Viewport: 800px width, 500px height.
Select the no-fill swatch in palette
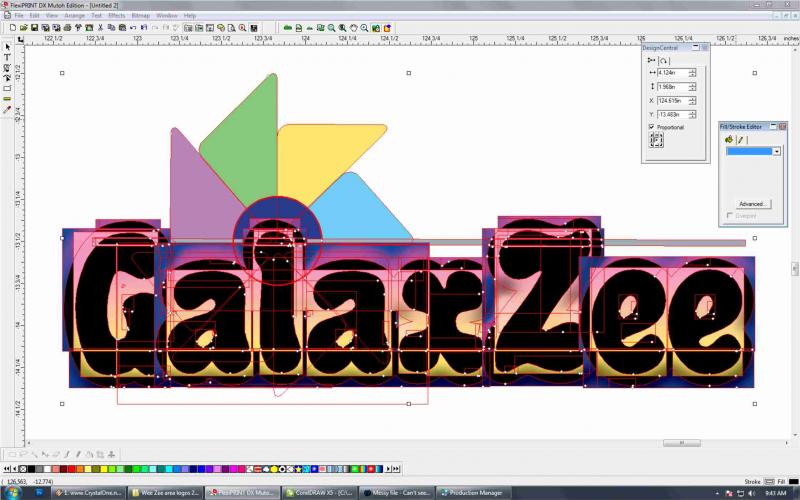click(x=23, y=469)
